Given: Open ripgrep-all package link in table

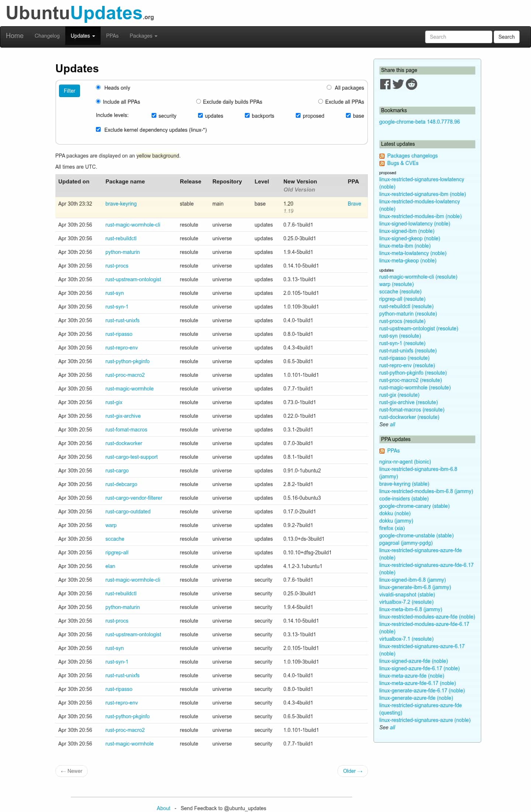Looking at the screenshot, I should point(117,553).
